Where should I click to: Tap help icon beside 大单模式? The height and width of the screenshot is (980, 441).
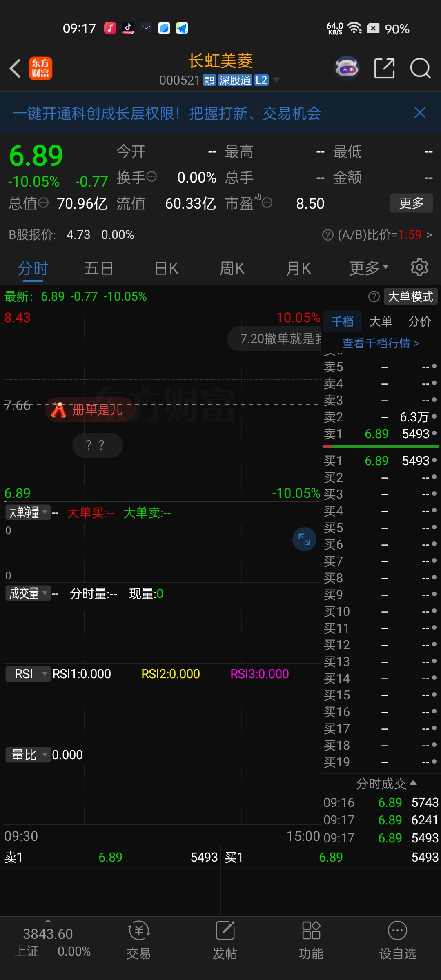(x=374, y=296)
